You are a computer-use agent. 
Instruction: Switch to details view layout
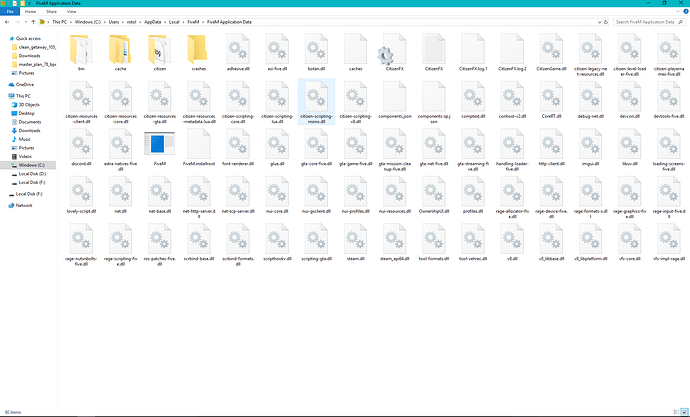(x=676, y=413)
